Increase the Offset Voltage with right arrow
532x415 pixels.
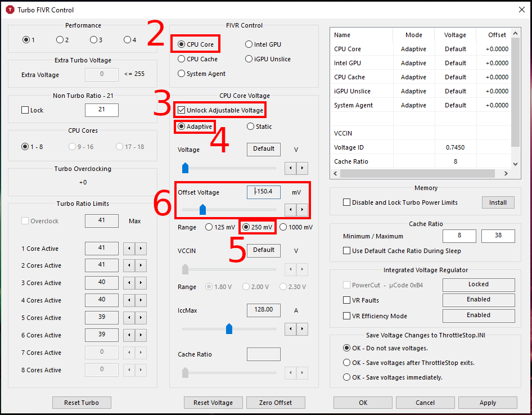302,210
